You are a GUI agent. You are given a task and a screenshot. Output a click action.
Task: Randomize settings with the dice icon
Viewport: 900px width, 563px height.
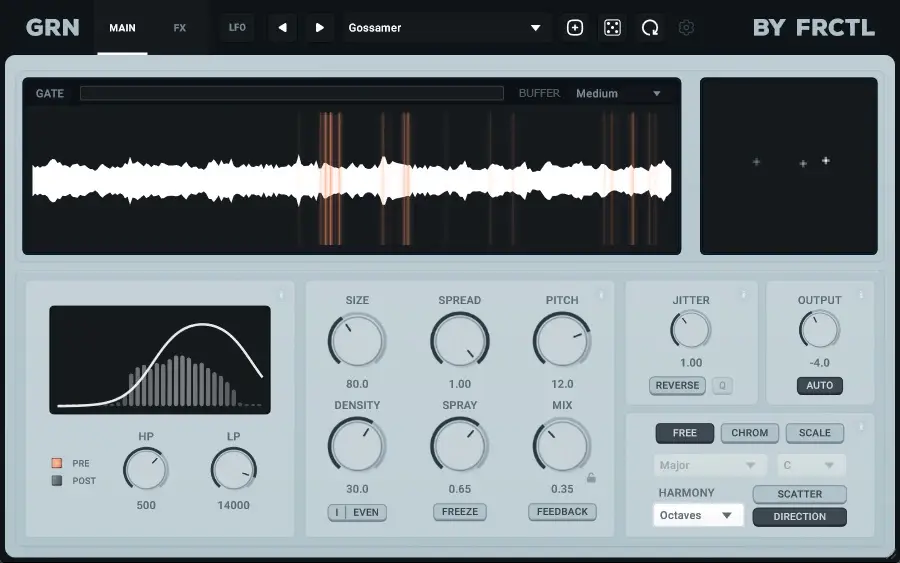point(612,28)
